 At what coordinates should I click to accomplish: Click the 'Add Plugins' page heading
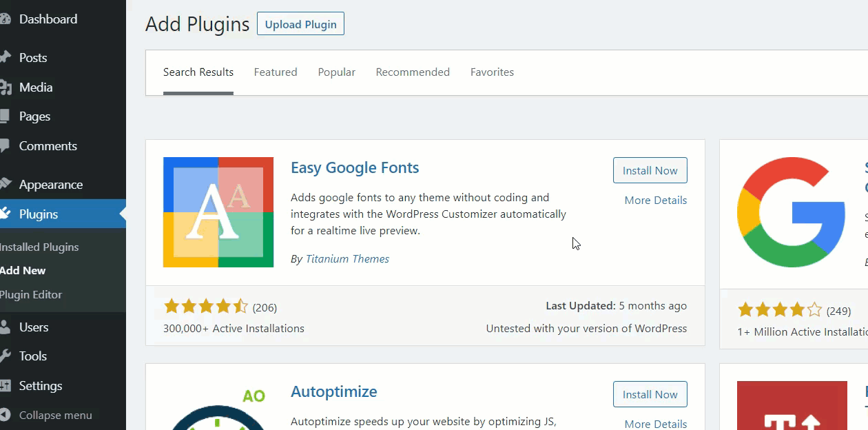tap(198, 24)
